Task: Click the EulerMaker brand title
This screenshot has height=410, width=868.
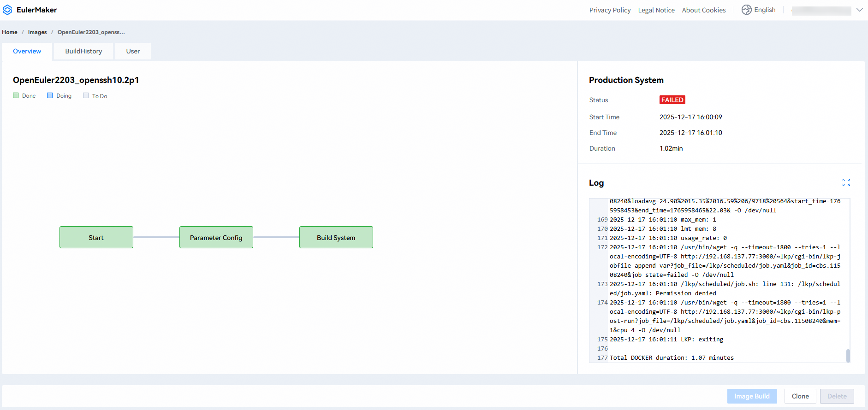Action: click(x=37, y=10)
